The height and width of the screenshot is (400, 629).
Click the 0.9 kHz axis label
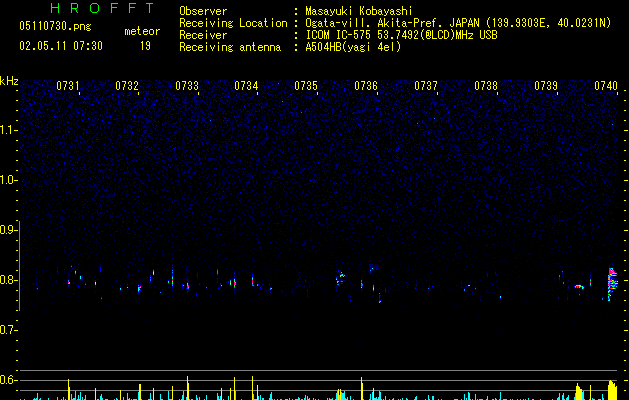tap(8, 230)
